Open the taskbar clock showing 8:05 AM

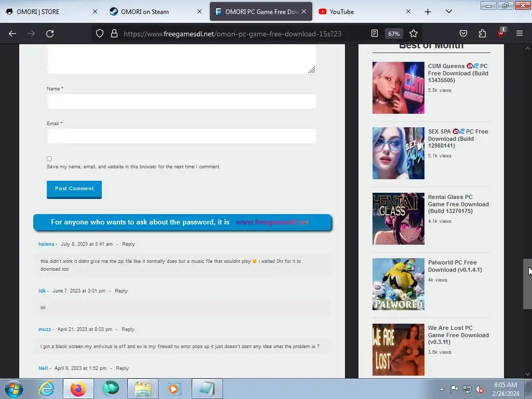[x=506, y=389]
